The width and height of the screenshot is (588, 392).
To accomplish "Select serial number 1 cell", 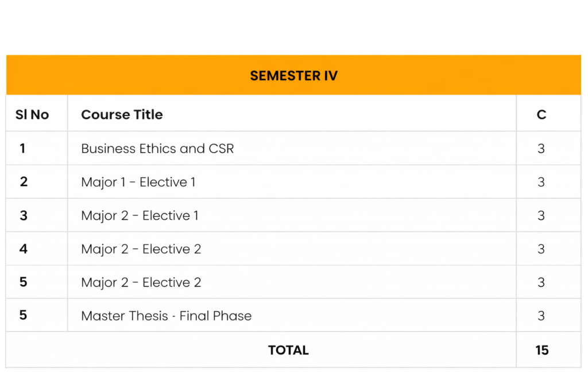I will pyautogui.click(x=23, y=149).
